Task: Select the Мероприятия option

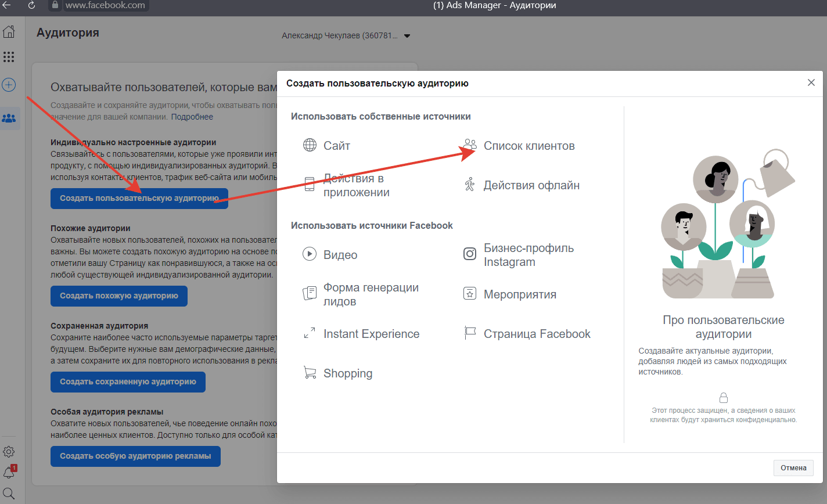Action: [x=520, y=294]
